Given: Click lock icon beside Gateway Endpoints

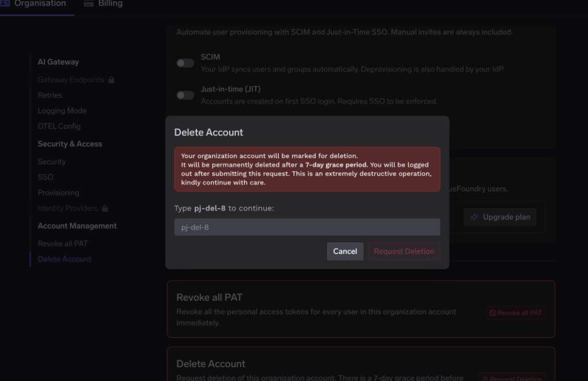Looking at the screenshot, I should [x=111, y=80].
